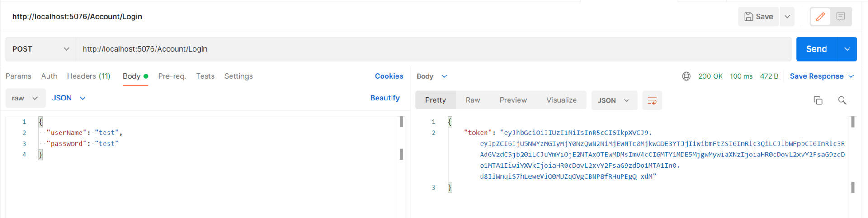This screenshot has height=218, width=868.
Task: Click the 472 B response size
Action: coord(769,76)
